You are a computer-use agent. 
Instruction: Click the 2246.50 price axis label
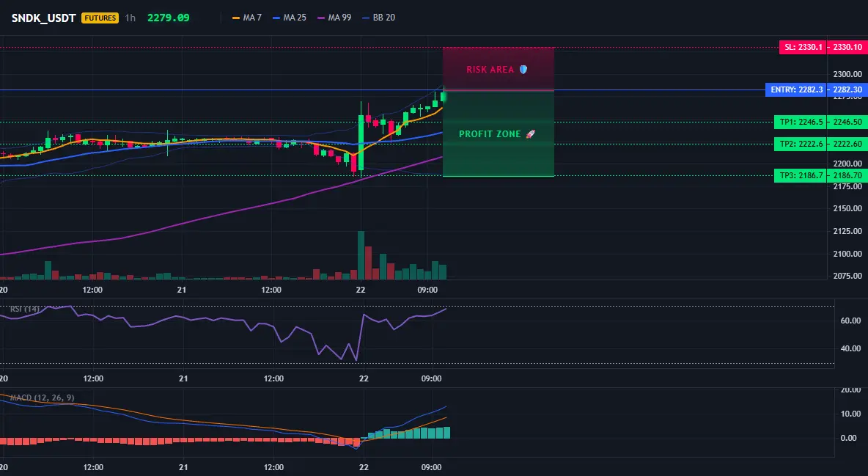click(847, 122)
